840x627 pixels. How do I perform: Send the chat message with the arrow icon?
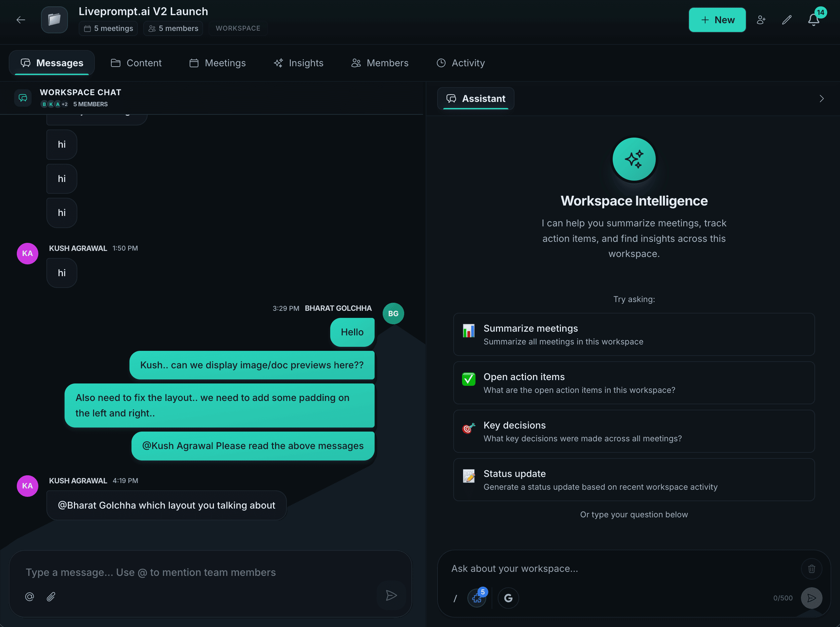pos(391,595)
